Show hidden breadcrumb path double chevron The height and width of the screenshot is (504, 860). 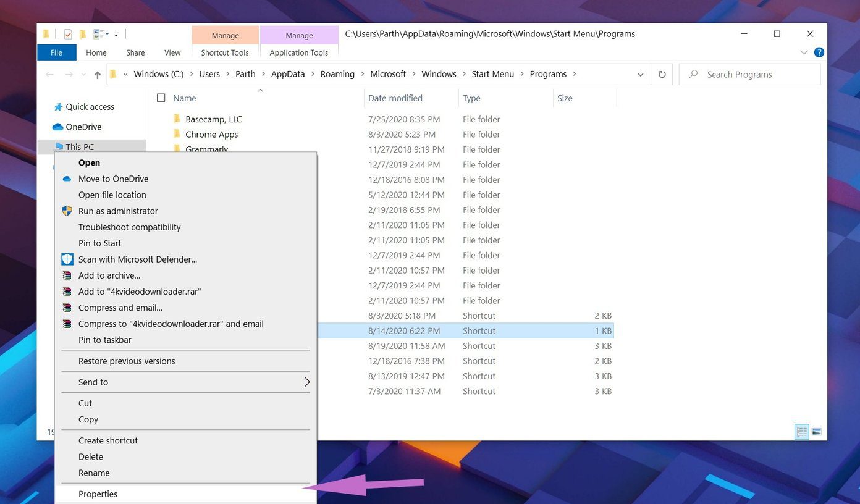126,74
